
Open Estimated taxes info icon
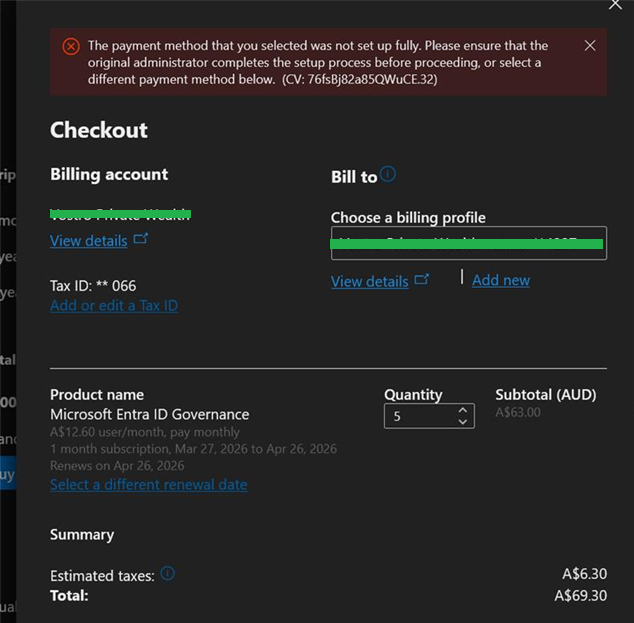coord(168,573)
